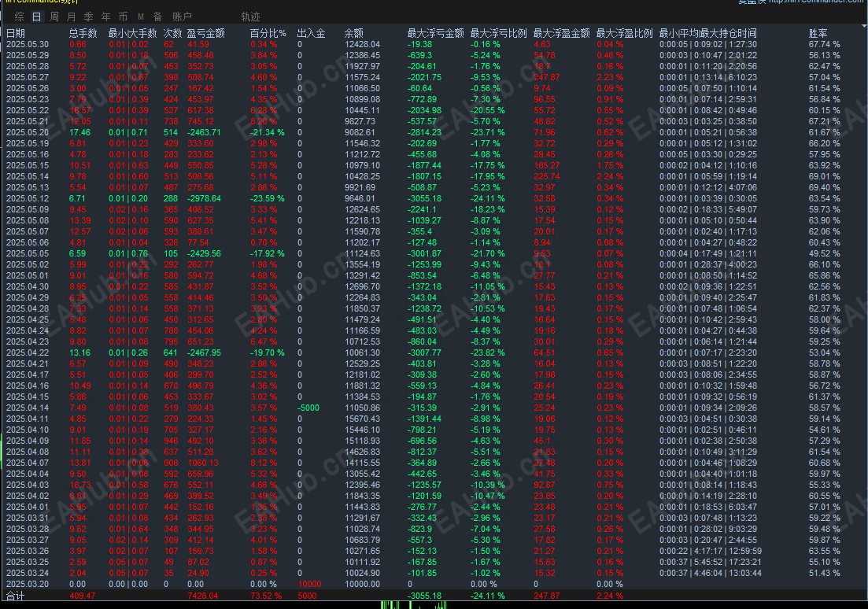868x609 pixels.
Task: Click the loss amount -2978.64
Action: point(204,198)
